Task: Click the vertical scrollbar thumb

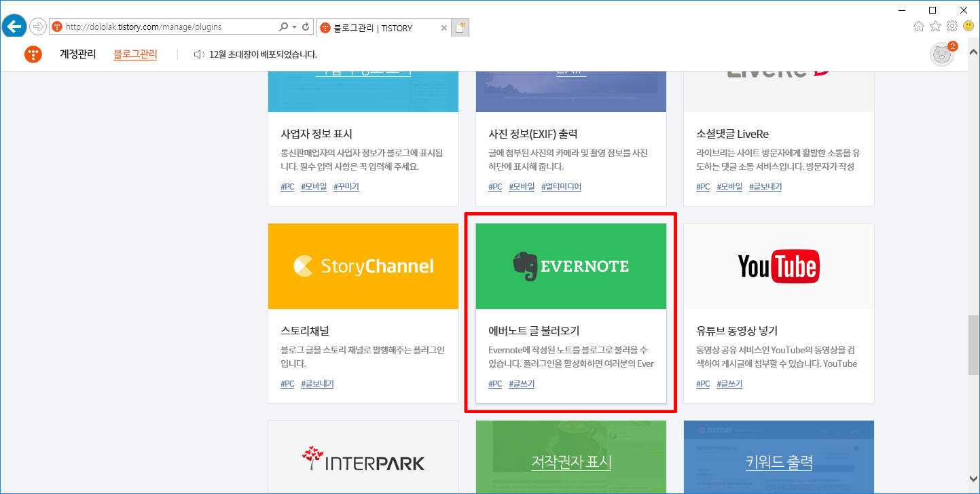Action: click(x=973, y=345)
